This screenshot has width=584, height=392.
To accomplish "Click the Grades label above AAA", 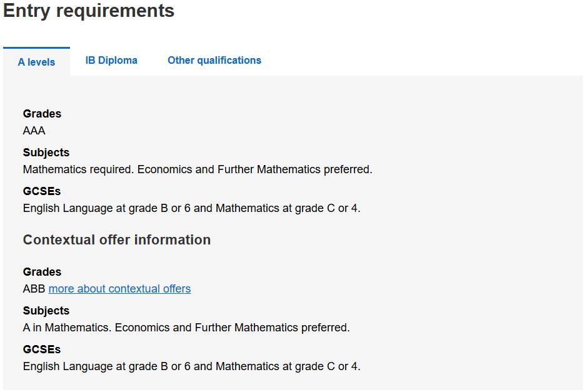I will [42, 114].
